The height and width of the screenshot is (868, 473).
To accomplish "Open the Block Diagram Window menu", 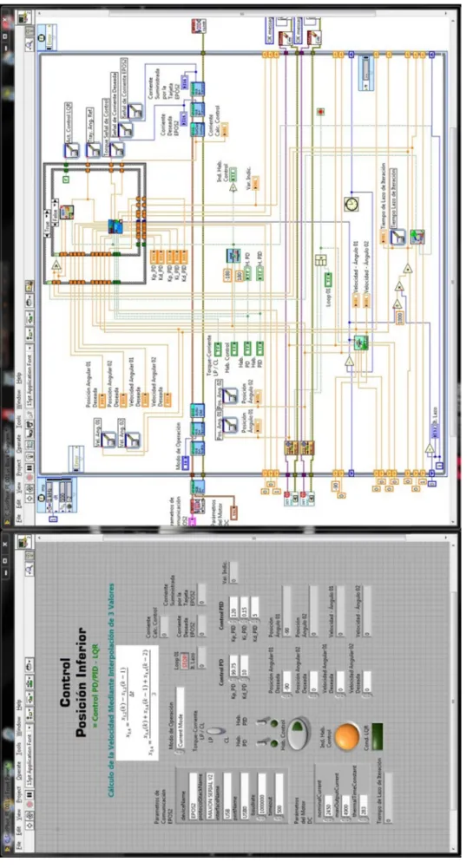I will click(x=19, y=399).
